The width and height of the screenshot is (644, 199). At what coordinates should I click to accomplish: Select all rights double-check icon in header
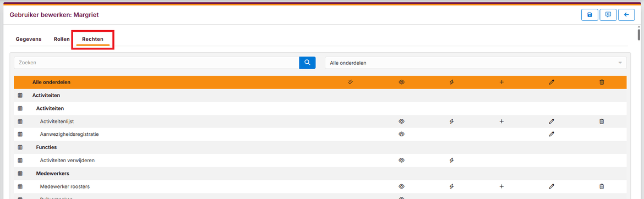350,82
